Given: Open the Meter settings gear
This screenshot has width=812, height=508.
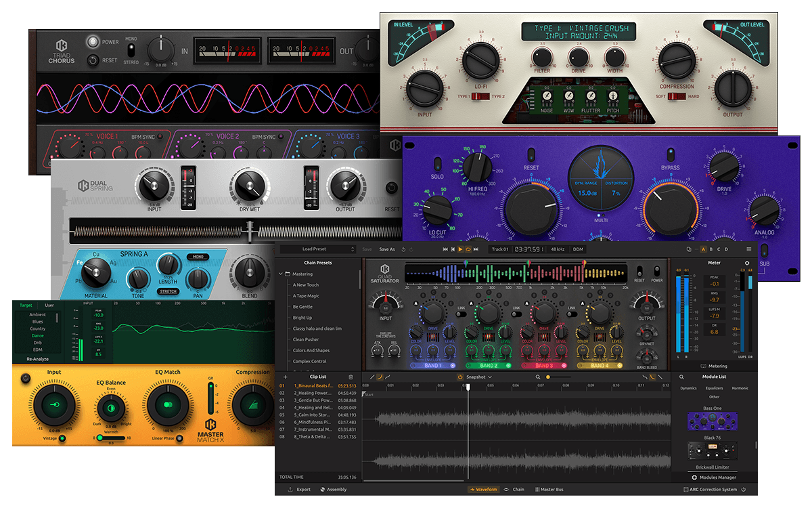Looking at the screenshot, I should (747, 262).
